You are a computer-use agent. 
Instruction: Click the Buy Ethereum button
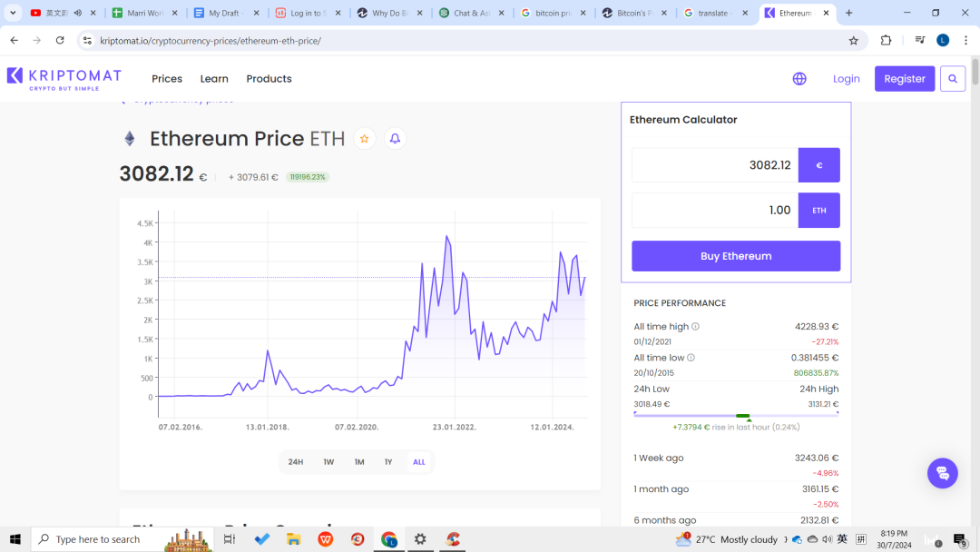click(x=736, y=256)
